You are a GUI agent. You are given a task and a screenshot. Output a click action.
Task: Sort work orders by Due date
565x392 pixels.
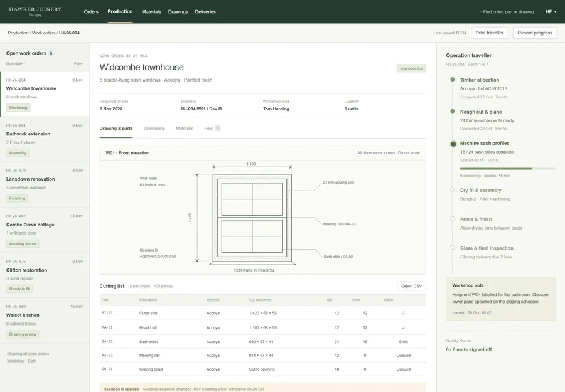[x=16, y=64]
